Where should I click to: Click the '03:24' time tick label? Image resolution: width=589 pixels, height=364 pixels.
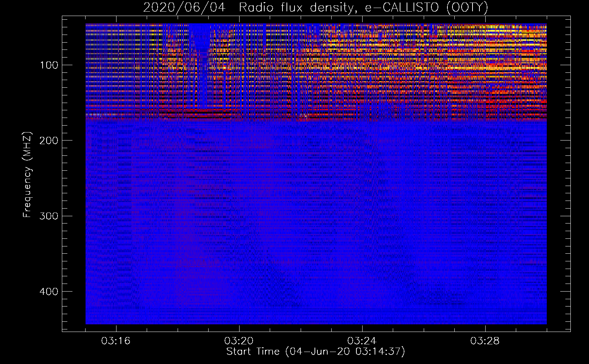point(362,341)
